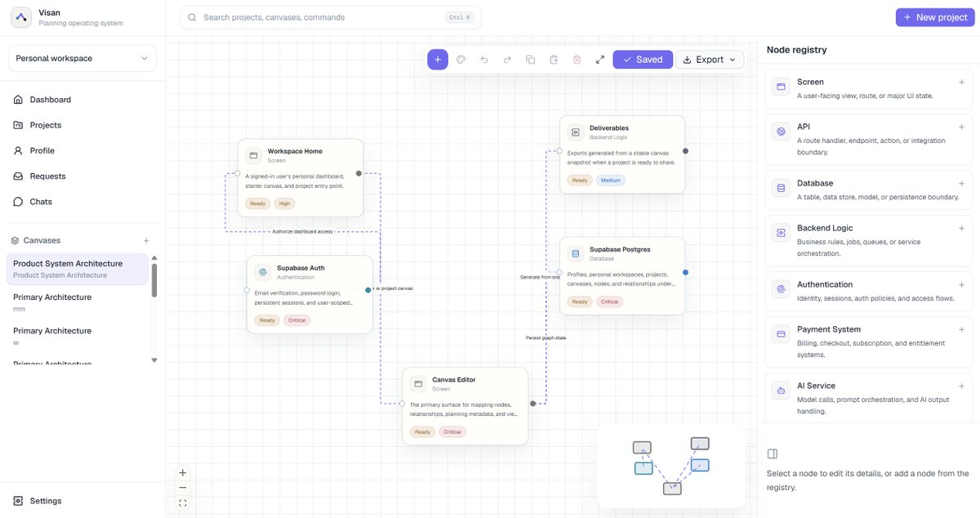Focus the search projects, canvases, commands field
980x518 pixels.
[331, 17]
